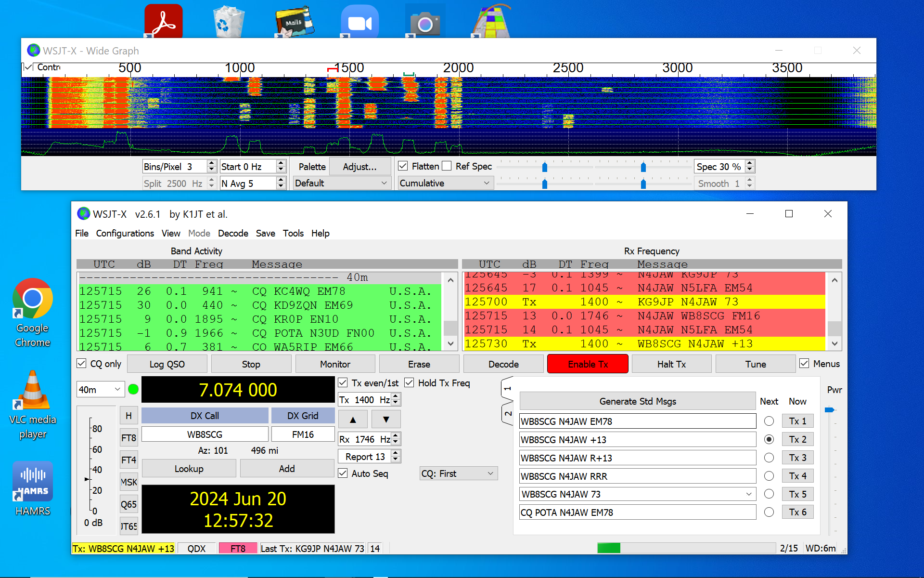Click the DX Call input field
The height and width of the screenshot is (578, 924).
coord(205,434)
